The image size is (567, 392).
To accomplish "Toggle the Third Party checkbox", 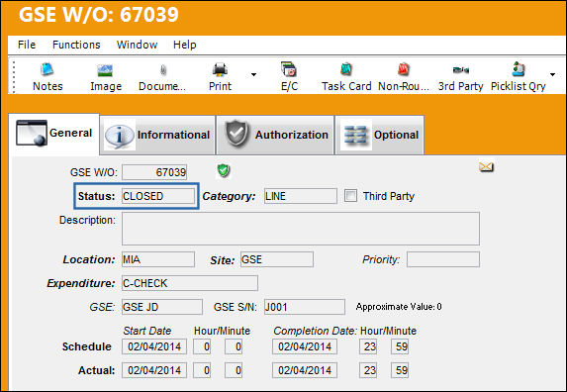I will point(350,196).
